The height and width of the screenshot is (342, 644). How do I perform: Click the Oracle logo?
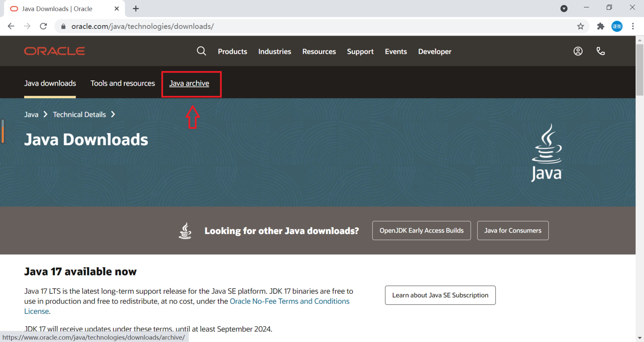55,51
